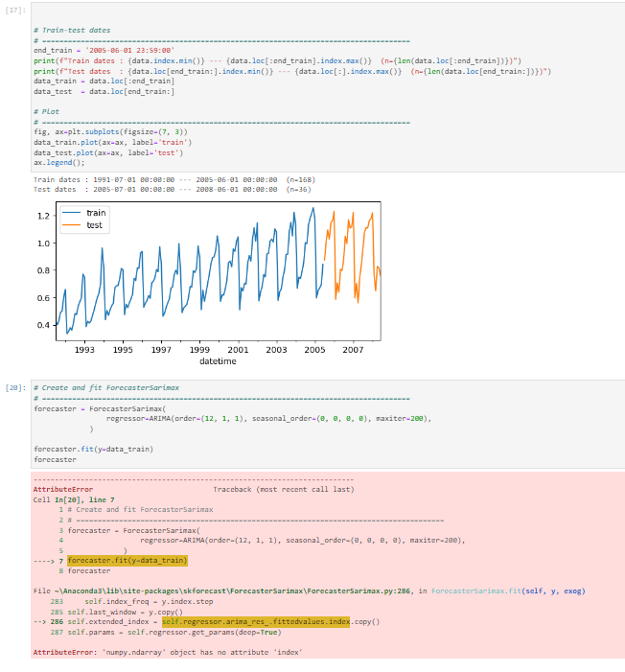The image size is (625, 672).
Task: Select cell 17 by its prompt number
Action: pos(15,10)
